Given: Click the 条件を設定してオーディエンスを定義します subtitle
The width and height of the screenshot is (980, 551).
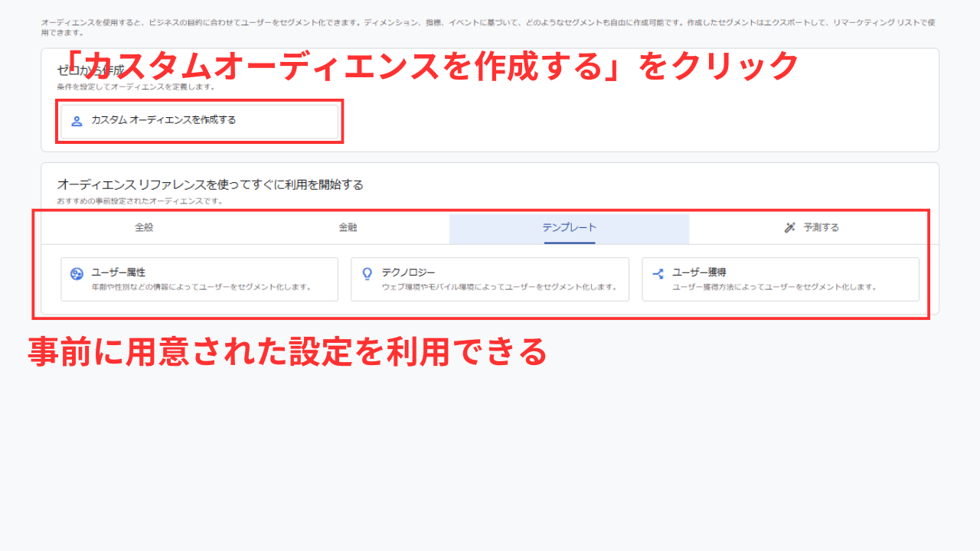Looking at the screenshot, I should point(136,86).
